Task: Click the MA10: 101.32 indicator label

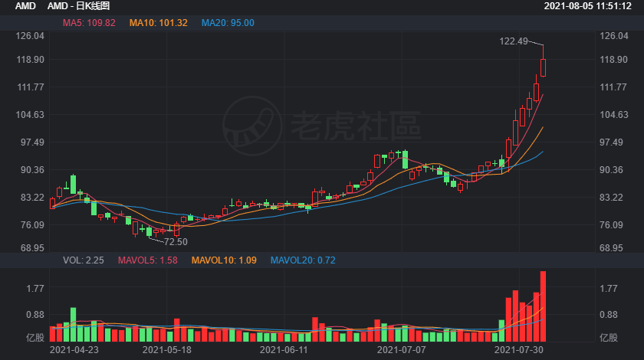Action: 159,23
